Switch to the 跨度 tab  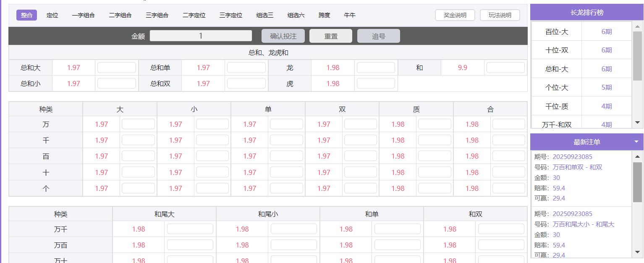click(324, 15)
